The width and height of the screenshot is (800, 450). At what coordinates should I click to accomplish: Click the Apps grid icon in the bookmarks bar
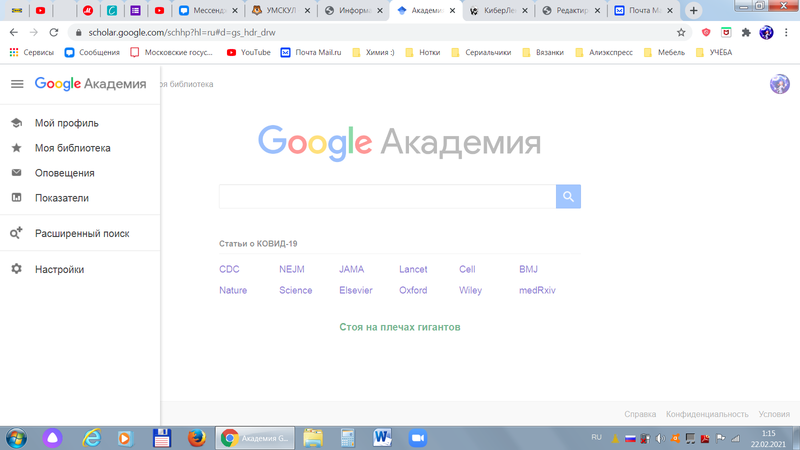[14, 52]
